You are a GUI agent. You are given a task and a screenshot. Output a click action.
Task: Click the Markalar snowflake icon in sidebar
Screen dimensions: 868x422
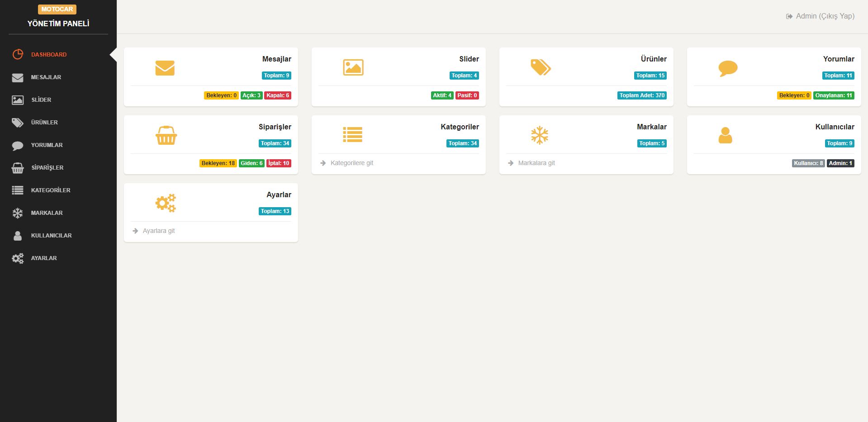(18, 213)
